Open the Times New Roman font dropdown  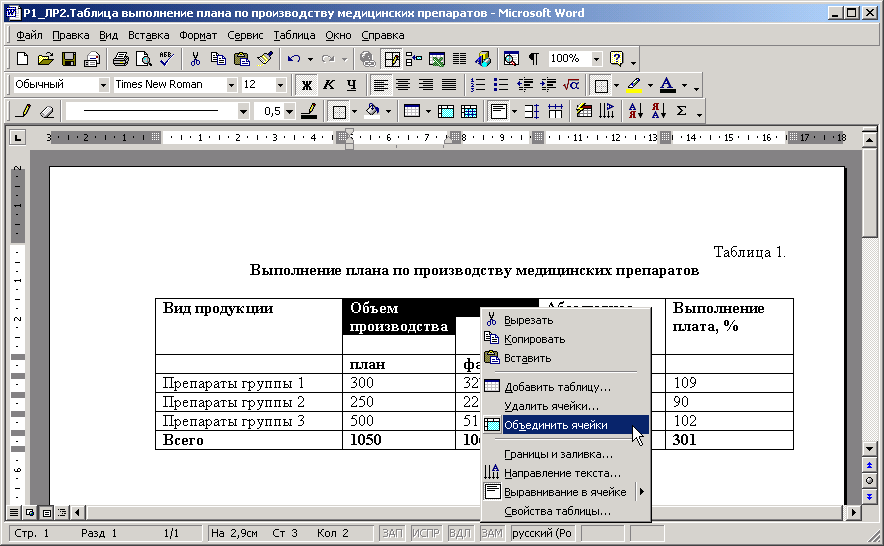point(231,85)
